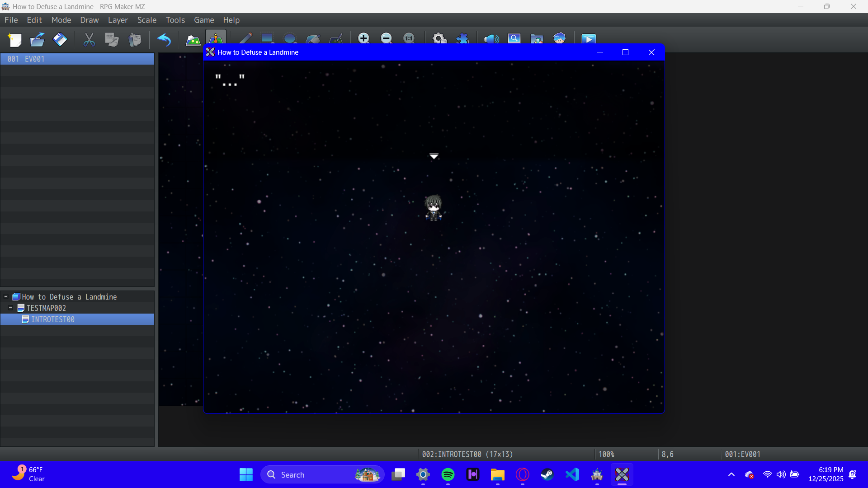Open Plugin Manager puzzle icon
The width and height of the screenshot is (868, 488).
point(462,38)
